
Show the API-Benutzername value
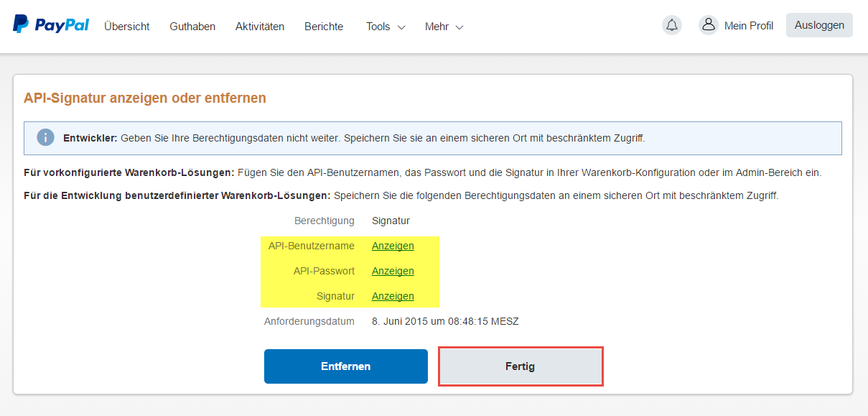393,246
